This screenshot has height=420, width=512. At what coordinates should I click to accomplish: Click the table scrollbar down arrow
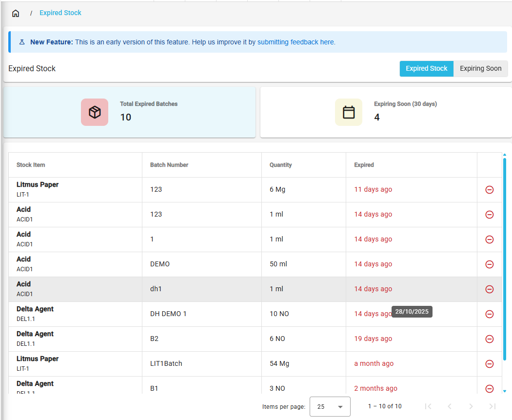coord(505,391)
